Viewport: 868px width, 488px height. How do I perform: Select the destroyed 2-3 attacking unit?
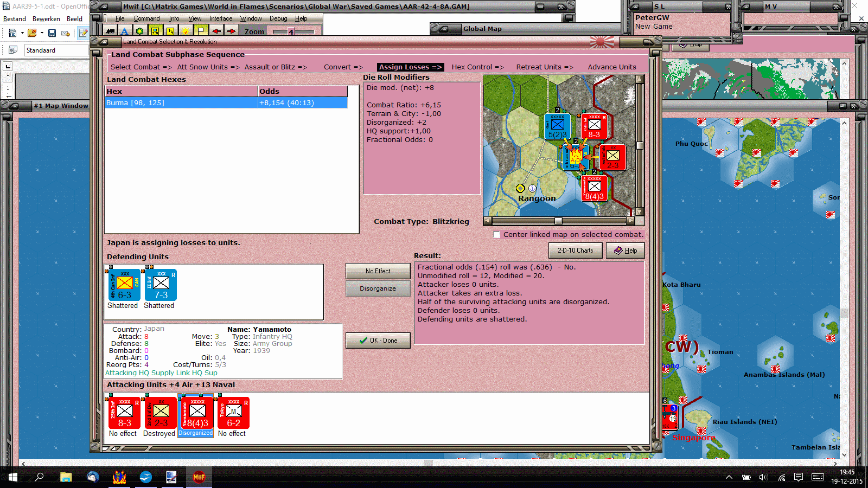161,413
